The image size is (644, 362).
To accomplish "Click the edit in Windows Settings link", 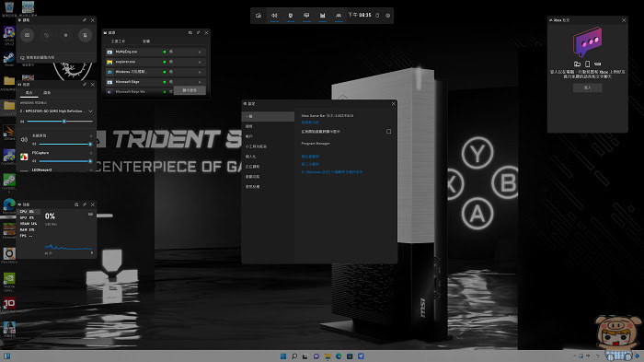I will pyautogui.click(x=332, y=172).
